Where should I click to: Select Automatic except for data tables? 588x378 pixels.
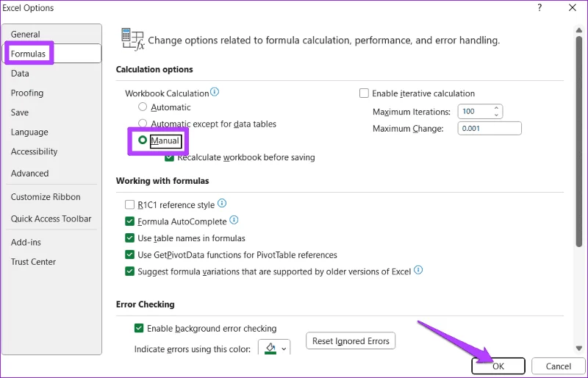(x=143, y=124)
